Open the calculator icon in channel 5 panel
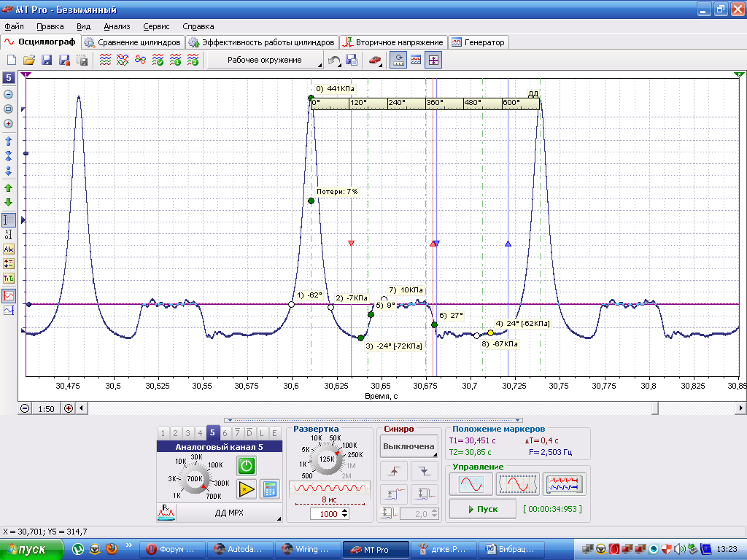The image size is (747, 560). point(270,489)
